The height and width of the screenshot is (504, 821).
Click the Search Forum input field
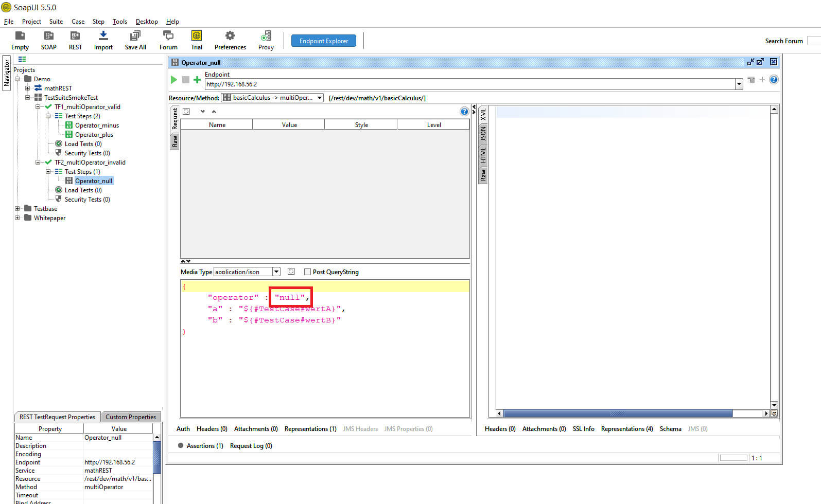pos(814,41)
